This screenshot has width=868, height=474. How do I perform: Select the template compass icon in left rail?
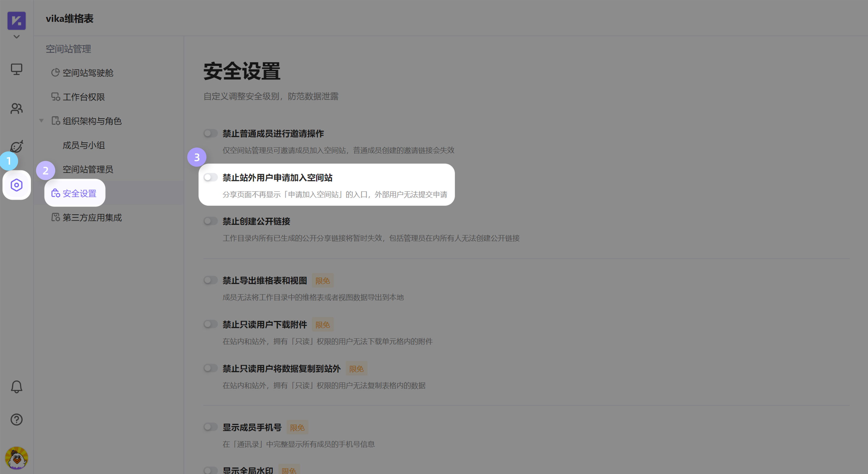tap(16, 146)
